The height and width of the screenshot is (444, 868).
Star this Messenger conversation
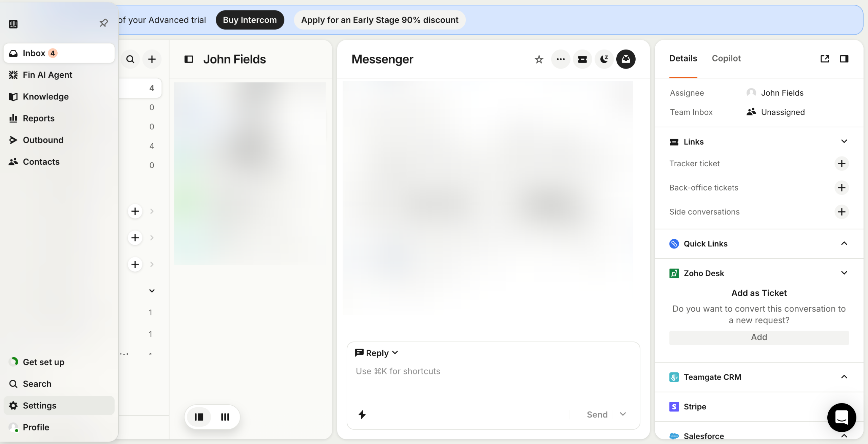pos(539,59)
